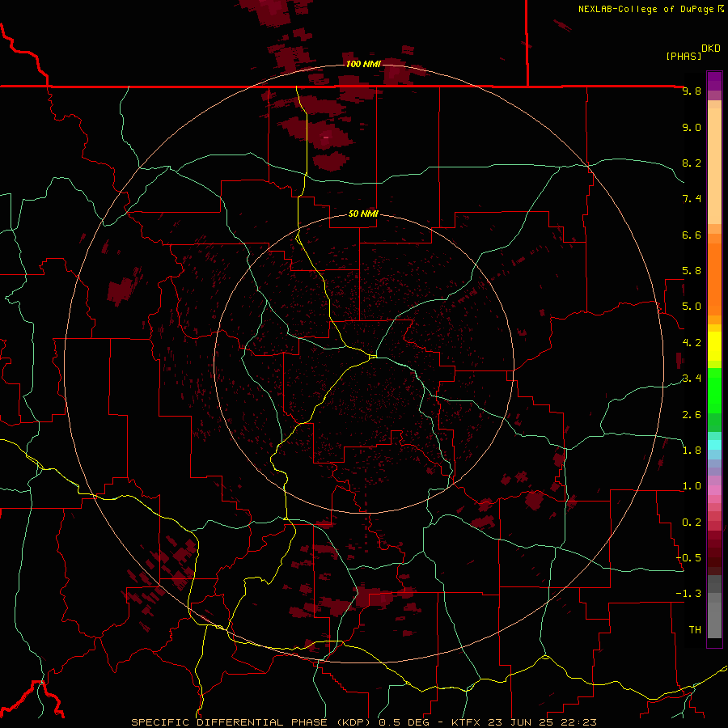The image size is (728, 728).
Task: Click the KTFX 23 JUN 25 22:23 timestamp
Action: click(524, 722)
